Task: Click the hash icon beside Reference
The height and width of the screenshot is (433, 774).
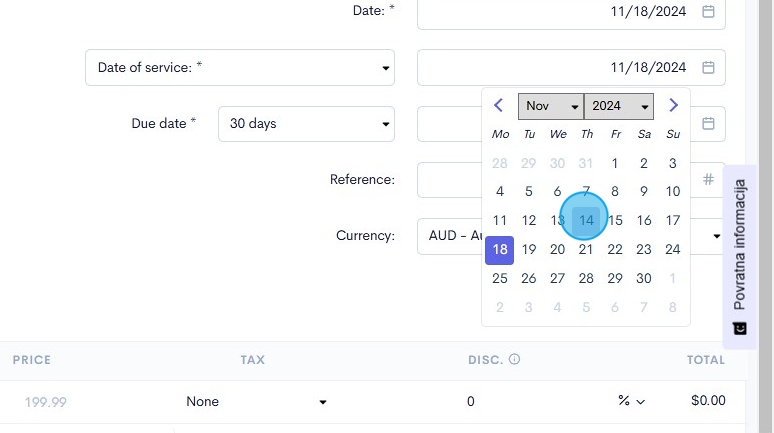Action: pos(708,180)
